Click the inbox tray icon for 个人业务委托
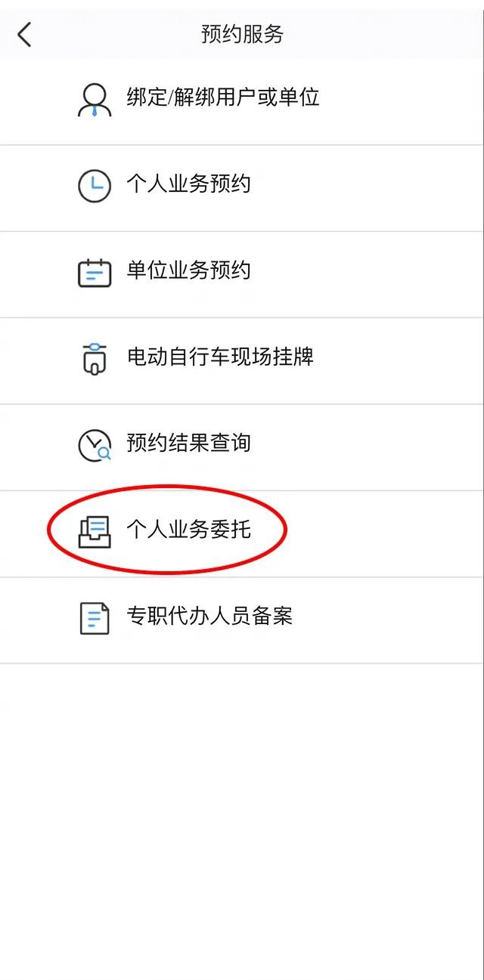The width and height of the screenshot is (484, 980). pyautogui.click(x=95, y=531)
